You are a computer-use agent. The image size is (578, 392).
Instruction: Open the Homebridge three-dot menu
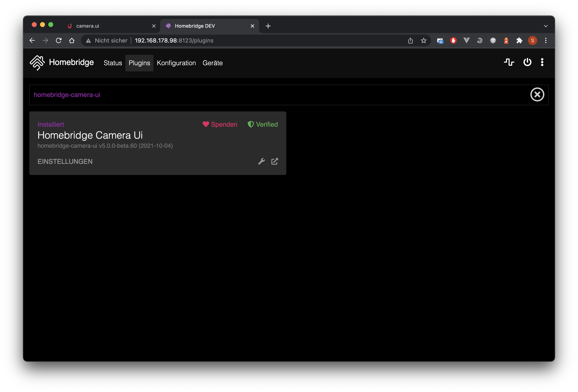tap(542, 62)
